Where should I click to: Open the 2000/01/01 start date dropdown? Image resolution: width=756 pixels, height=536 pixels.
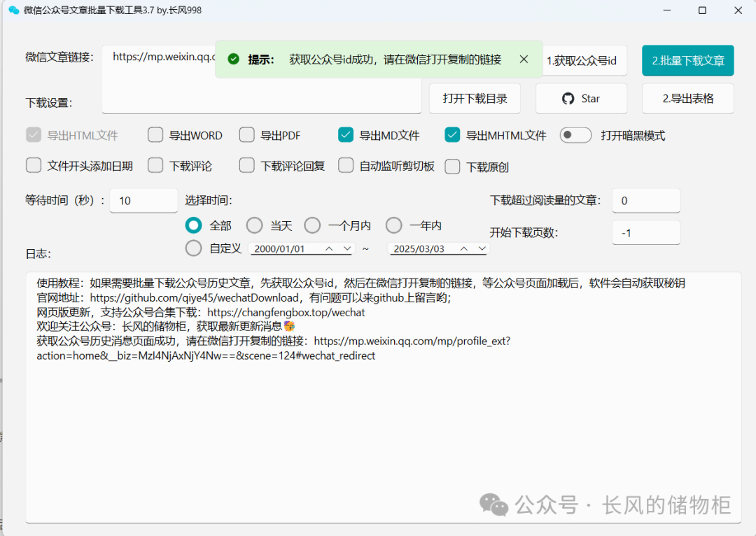[x=347, y=248]
